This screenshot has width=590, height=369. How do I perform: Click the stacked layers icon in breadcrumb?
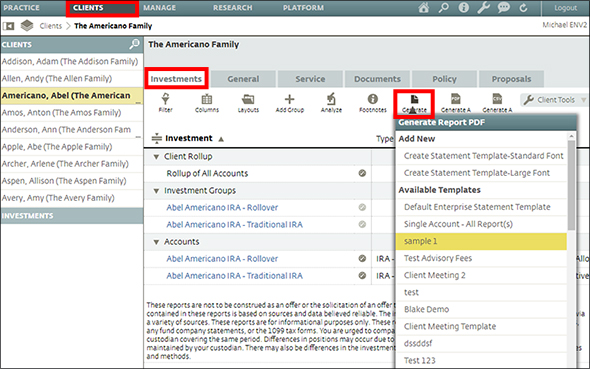[27, 26]
